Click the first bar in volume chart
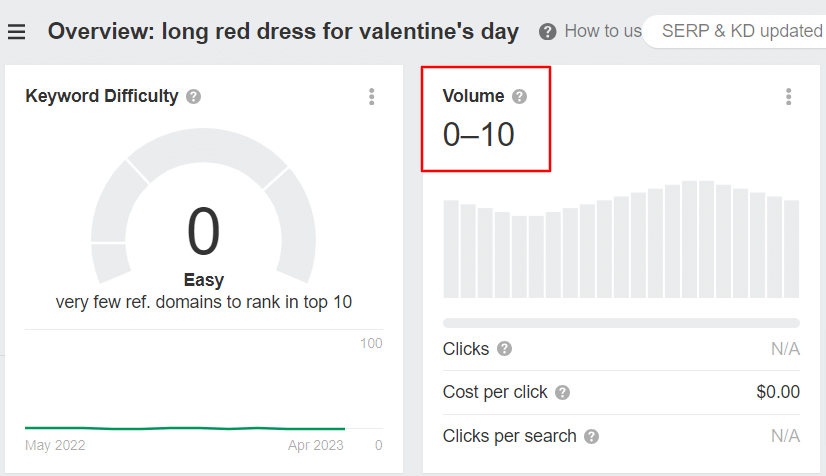Viewport: 826px width, 476px height. (451, 249)
